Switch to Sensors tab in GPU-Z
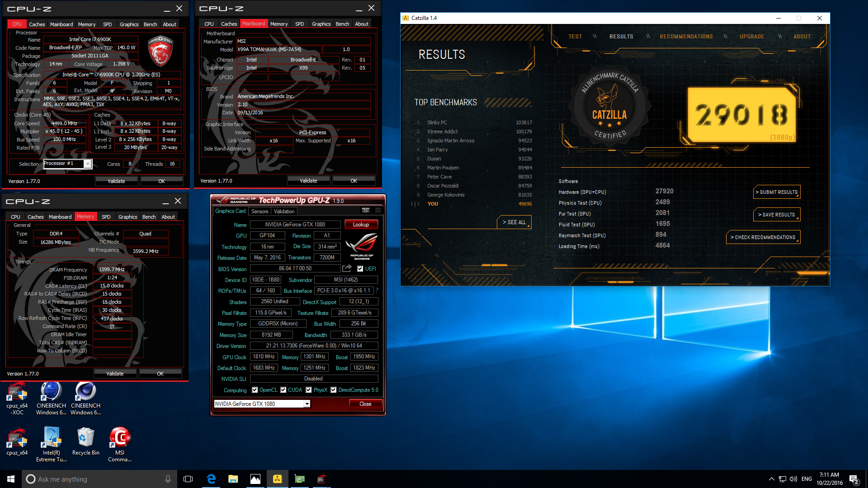868x488 pixels. 260,211
